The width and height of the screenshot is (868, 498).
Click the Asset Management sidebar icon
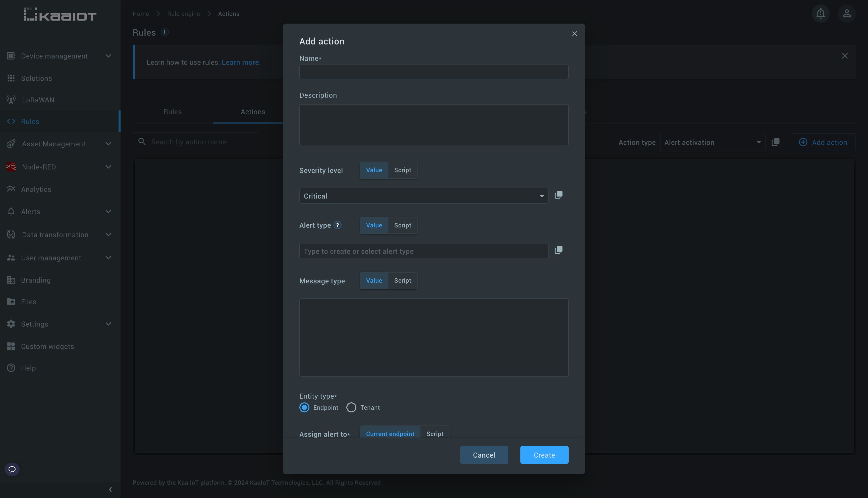click(x=10, y=144)
